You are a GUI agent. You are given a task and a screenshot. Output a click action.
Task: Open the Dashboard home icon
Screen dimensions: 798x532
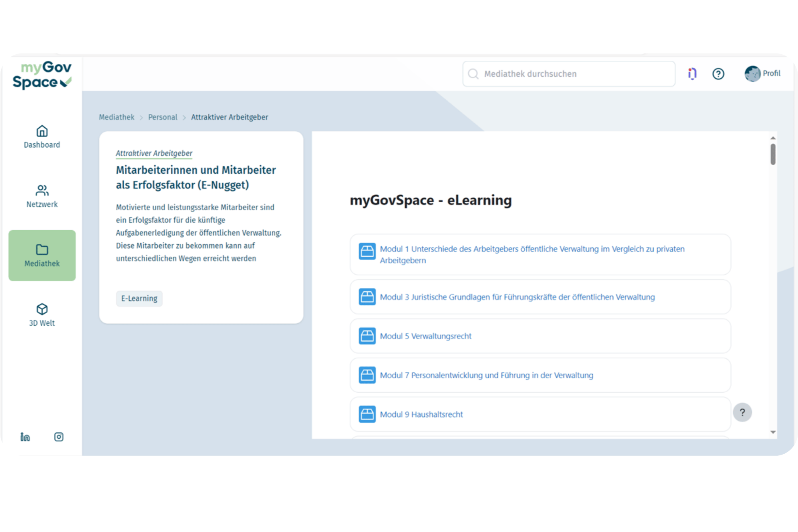[42, 131]
